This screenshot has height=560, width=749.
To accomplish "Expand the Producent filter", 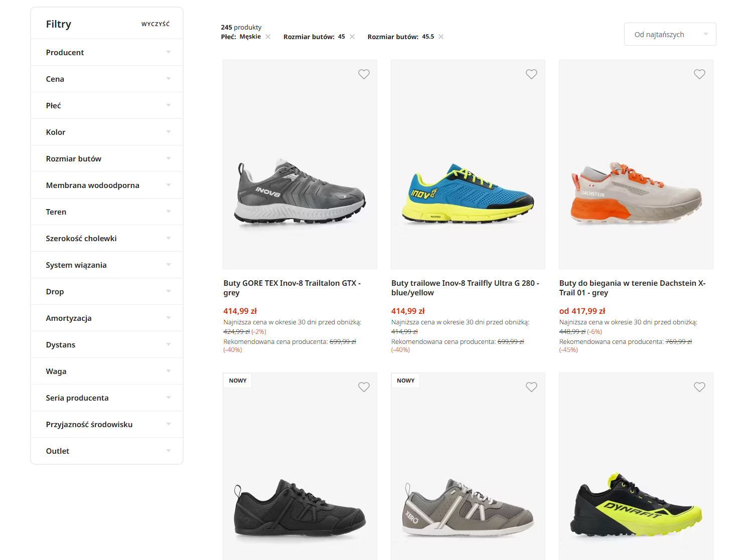I will point(107,52).
